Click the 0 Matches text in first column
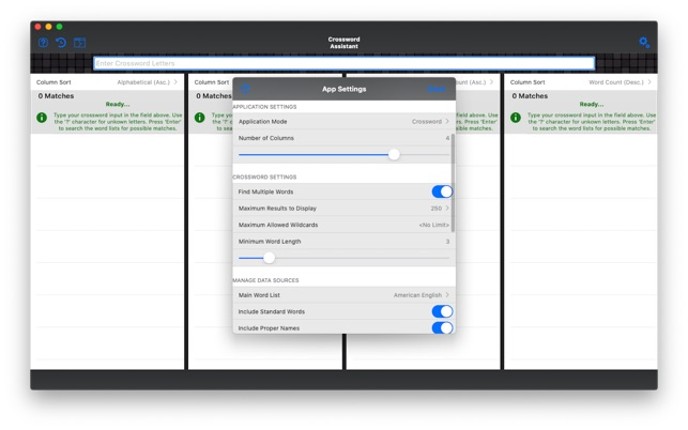The image size is (688, 430). coord(56,96)
